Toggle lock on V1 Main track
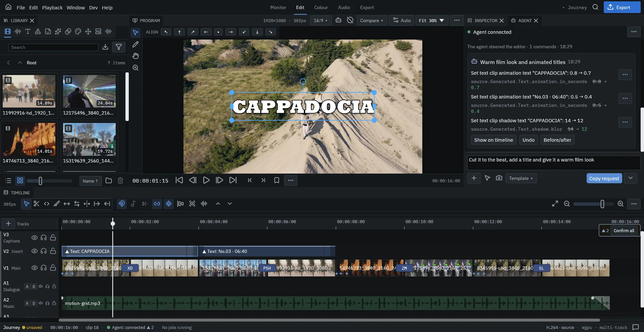Image resolution: width=644 pixels, height=332 pixels. [x=53, y=268]
